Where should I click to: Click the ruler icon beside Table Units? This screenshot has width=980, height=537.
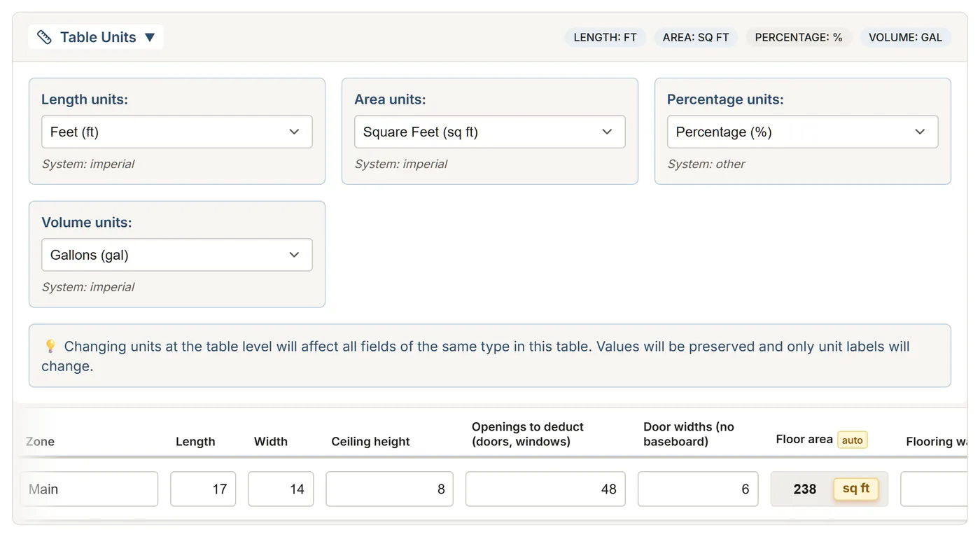tap(44, 37)
